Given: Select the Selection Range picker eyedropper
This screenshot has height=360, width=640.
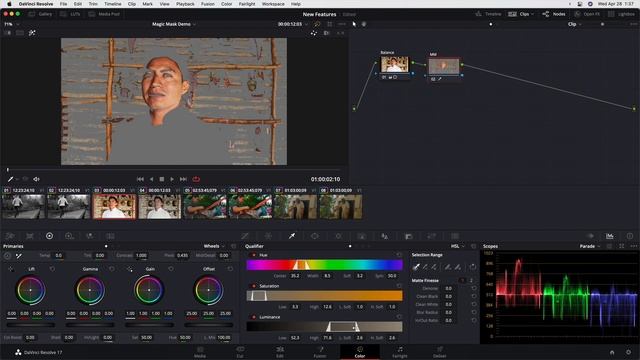Looking at the screenshot, I should 416,267.
